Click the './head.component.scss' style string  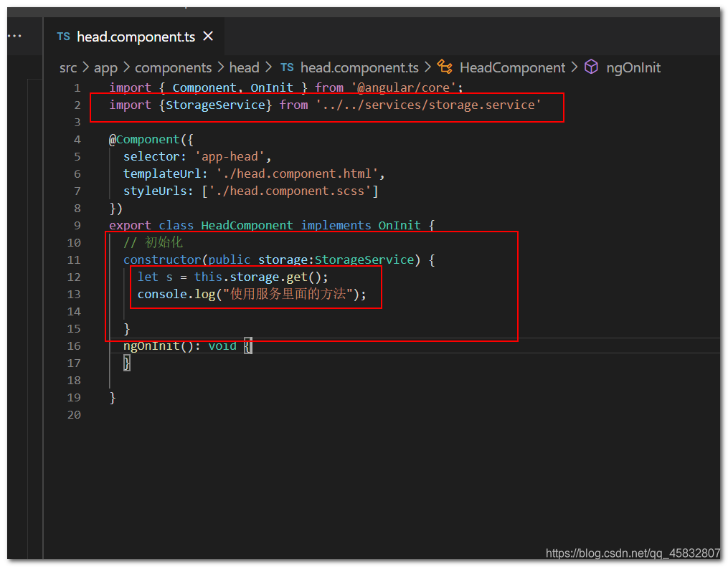[290, 191]
